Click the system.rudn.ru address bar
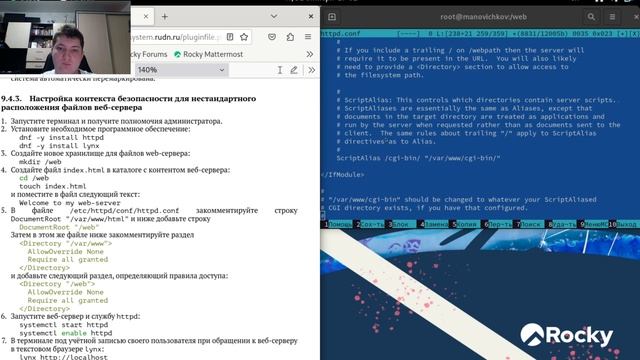This screenshot has height=360, width=640. pos(176,37)
